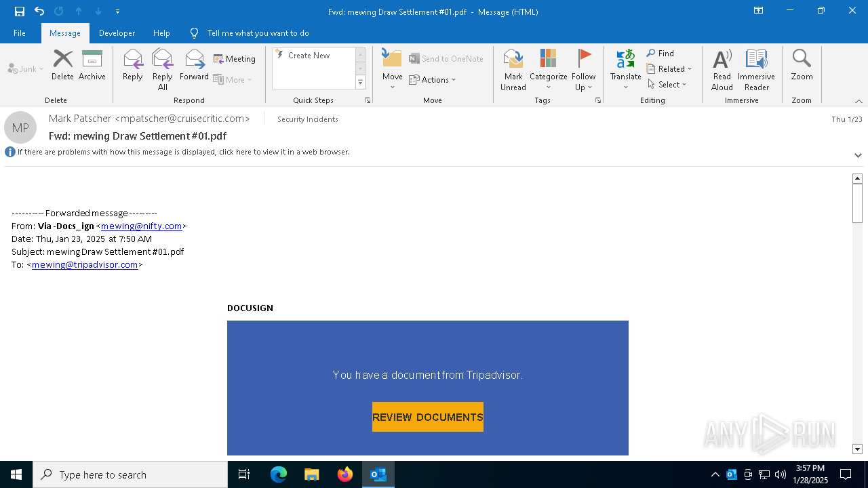Open File Explorer from the taskbar

pos(311,474)
